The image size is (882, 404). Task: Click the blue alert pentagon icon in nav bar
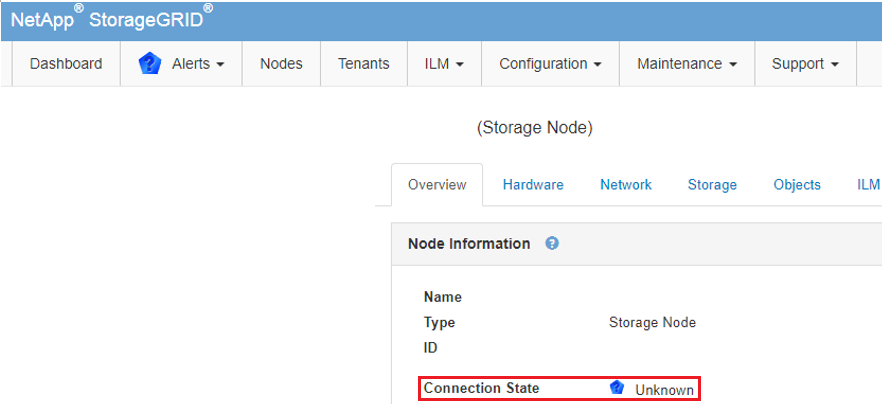(150, 64)
